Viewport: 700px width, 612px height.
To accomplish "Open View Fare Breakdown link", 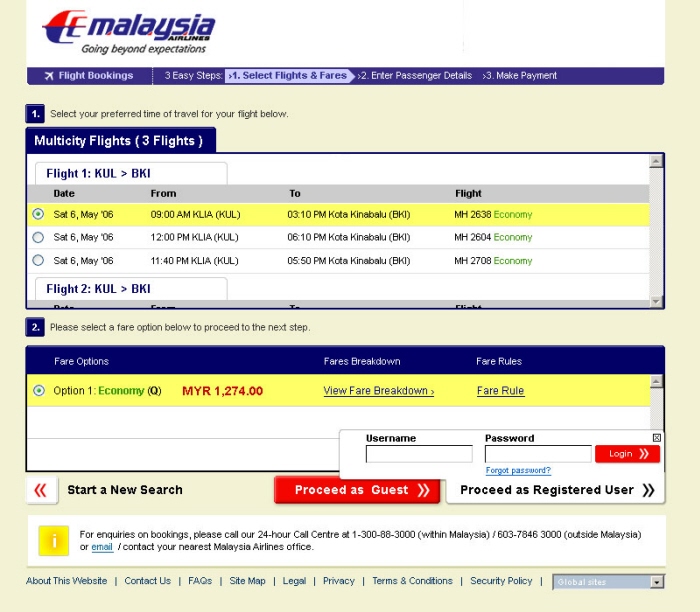I will coord(379,391).
